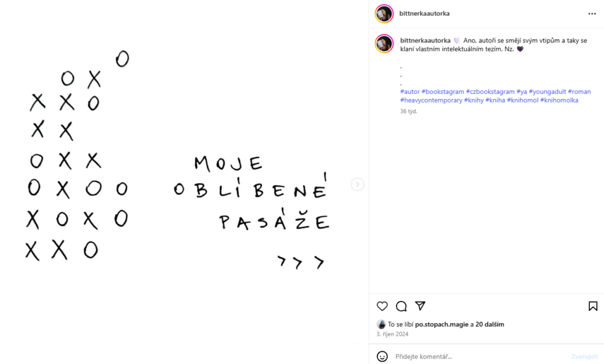Viewport: 604px width, 364px height.
Task: Like the post with the heart icon
Action: [382, 306]
